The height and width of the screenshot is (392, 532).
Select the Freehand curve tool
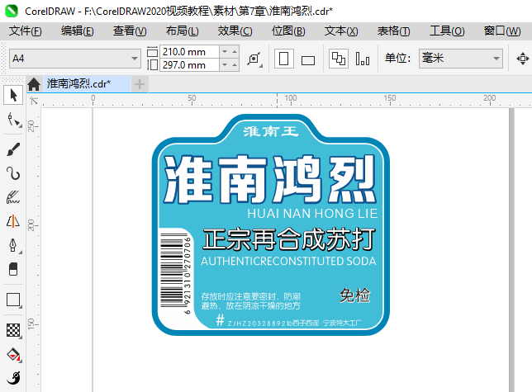pyautogui.click(x=13, y=173)
